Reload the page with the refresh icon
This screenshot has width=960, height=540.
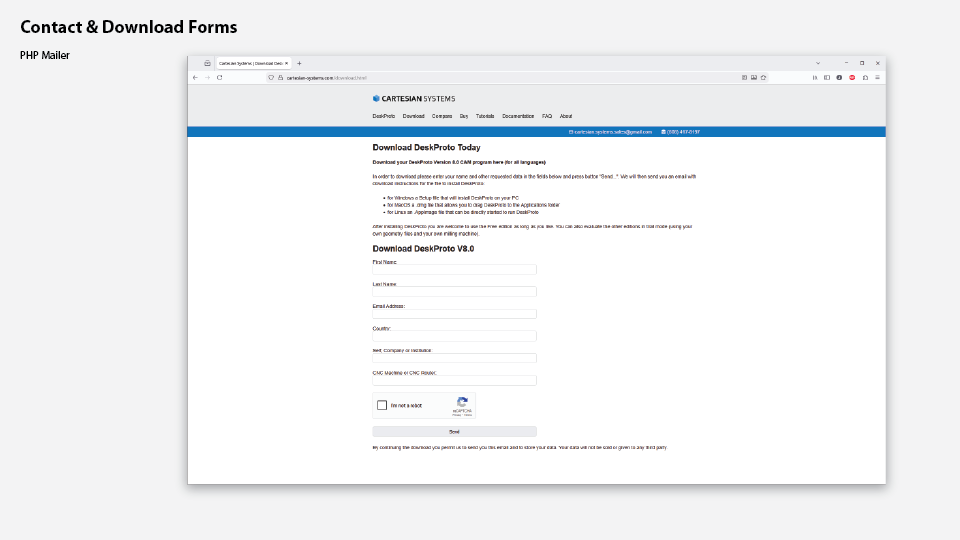(x=219, y=77)
